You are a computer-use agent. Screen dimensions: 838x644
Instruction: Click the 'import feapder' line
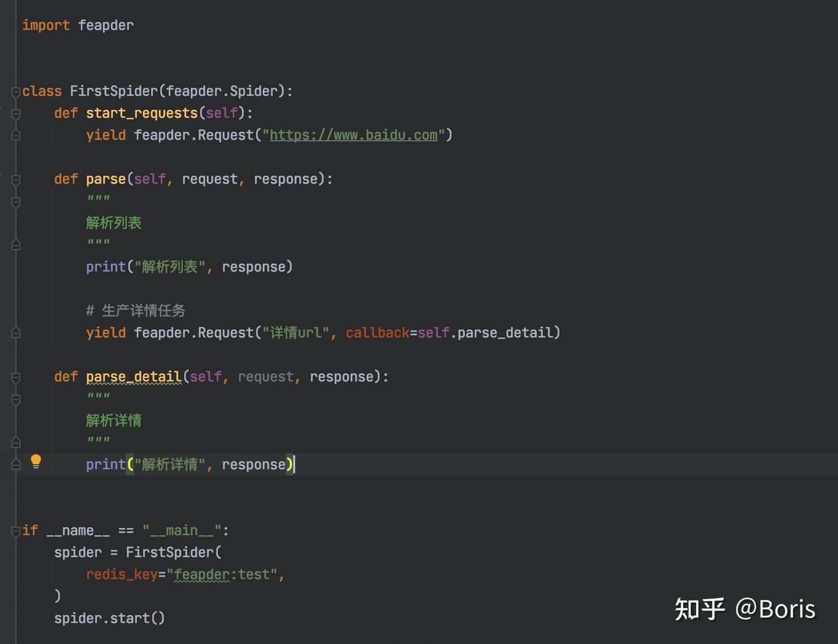point(78,25)
